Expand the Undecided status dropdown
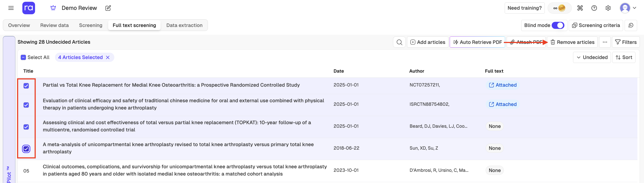Image resolution: width=644 pixels, height=183 pixels. [x=592, y=57]
